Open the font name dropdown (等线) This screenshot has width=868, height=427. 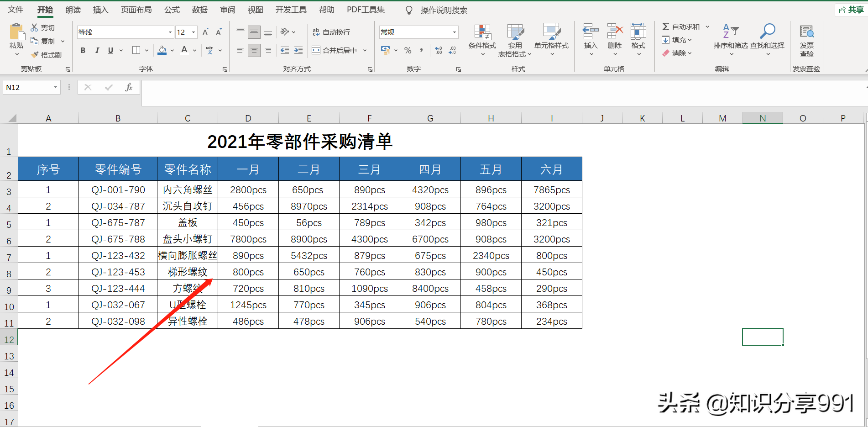170,32
